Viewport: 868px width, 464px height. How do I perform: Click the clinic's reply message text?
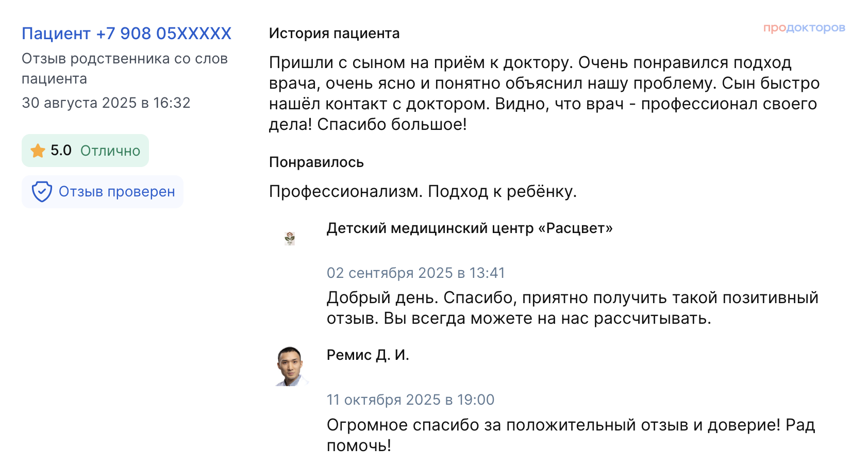point(572,308)
